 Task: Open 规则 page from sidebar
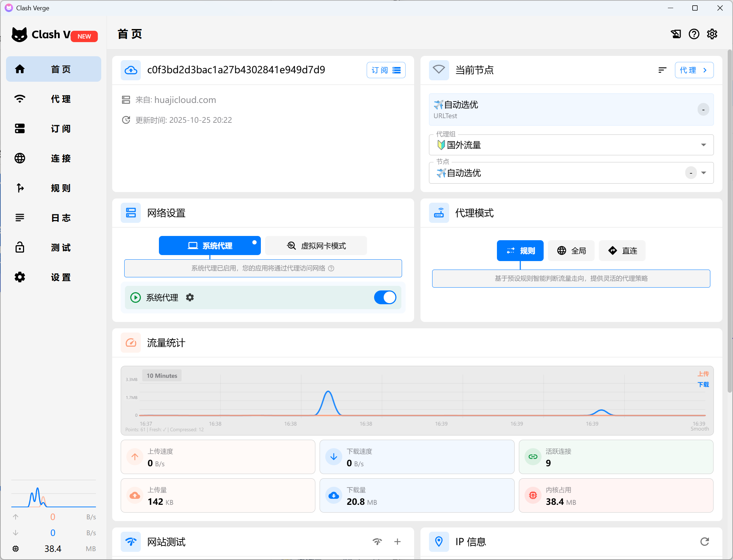pyautogui.click(x=53, y=188)
